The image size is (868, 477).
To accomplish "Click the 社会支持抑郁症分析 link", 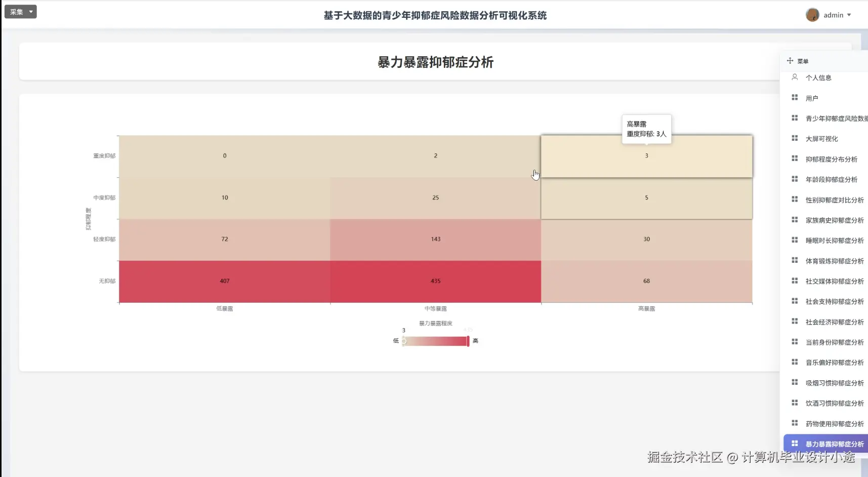I will [x=834, y=301].
